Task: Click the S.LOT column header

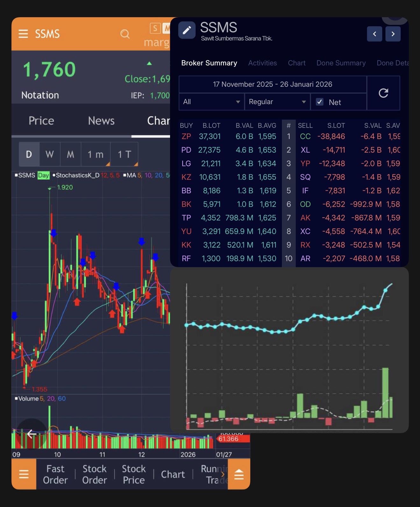Action: (336, 125)
